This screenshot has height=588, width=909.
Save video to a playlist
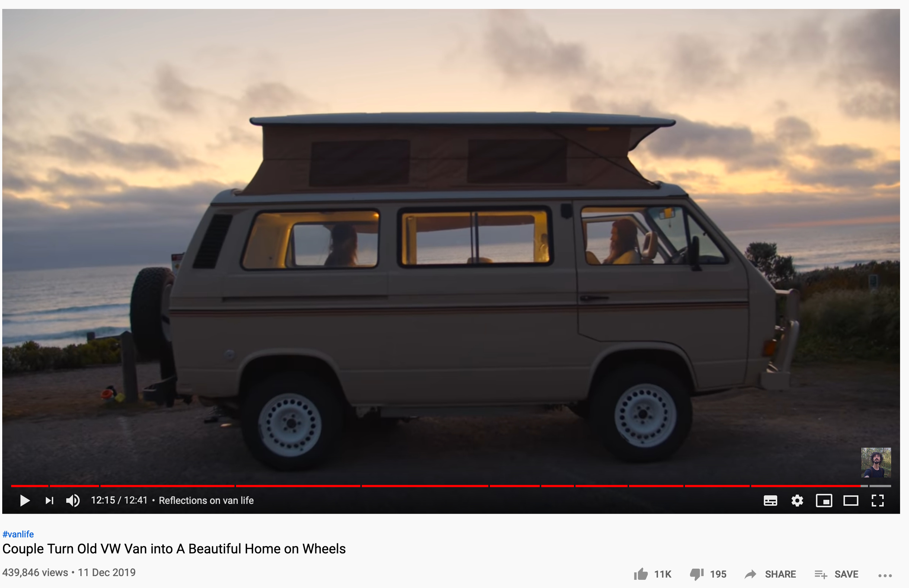[836, 574]
